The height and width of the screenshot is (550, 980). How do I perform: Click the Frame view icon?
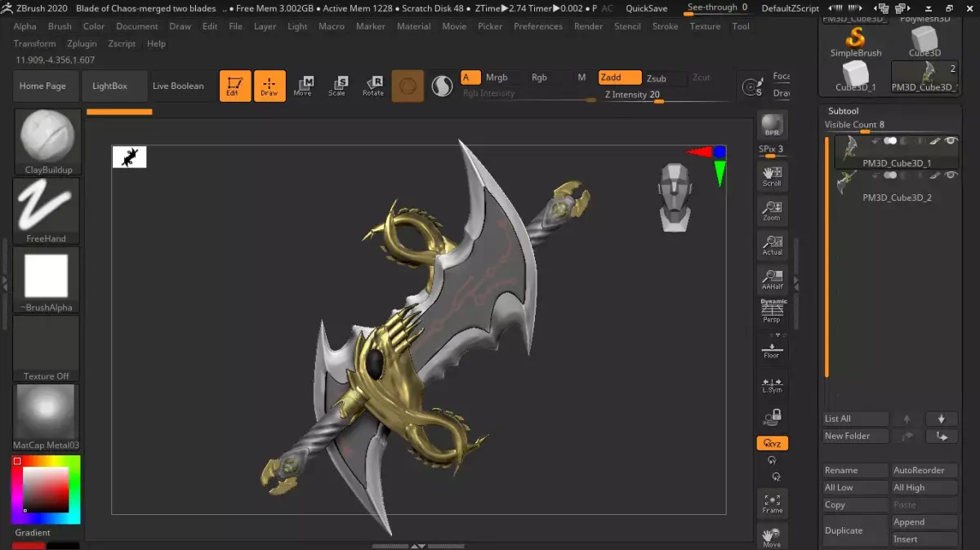pyautogui.click(x=772, y=503)
